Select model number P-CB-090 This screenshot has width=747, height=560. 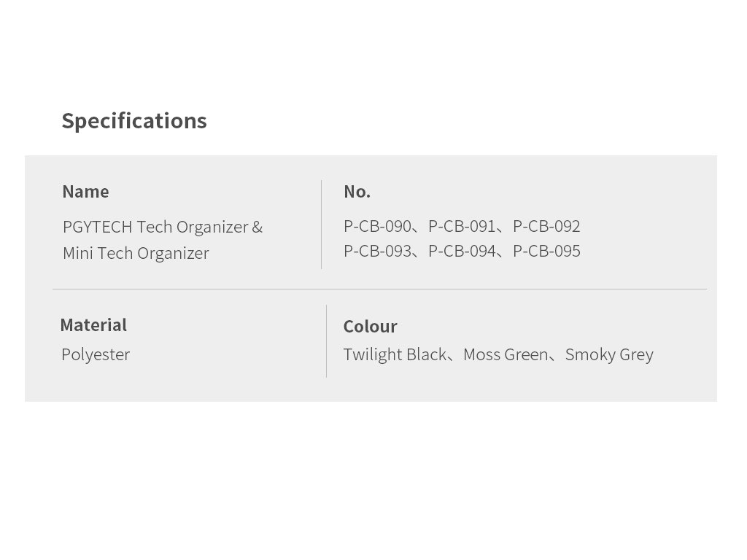tap(377, 226)
